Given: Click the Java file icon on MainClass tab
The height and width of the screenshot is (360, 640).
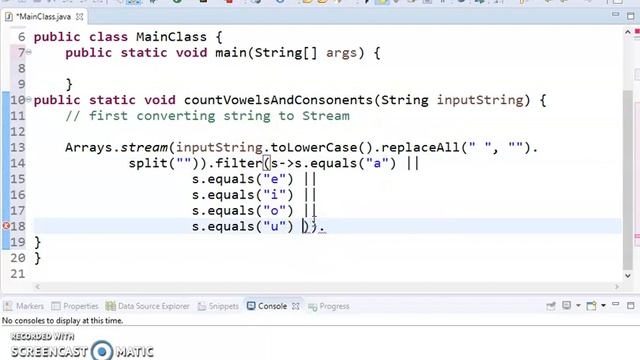Looking at the screenshot, I should click(x=9, y=17).
